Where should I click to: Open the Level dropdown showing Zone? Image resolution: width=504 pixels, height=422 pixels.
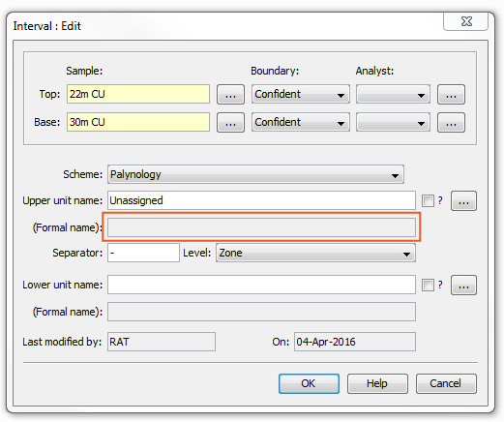pyautogui.click(x=315, y=253)
